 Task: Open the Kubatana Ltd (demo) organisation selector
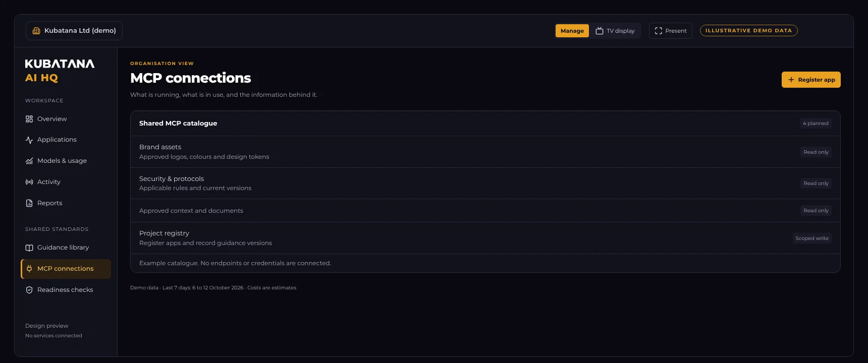coord(74,31)
